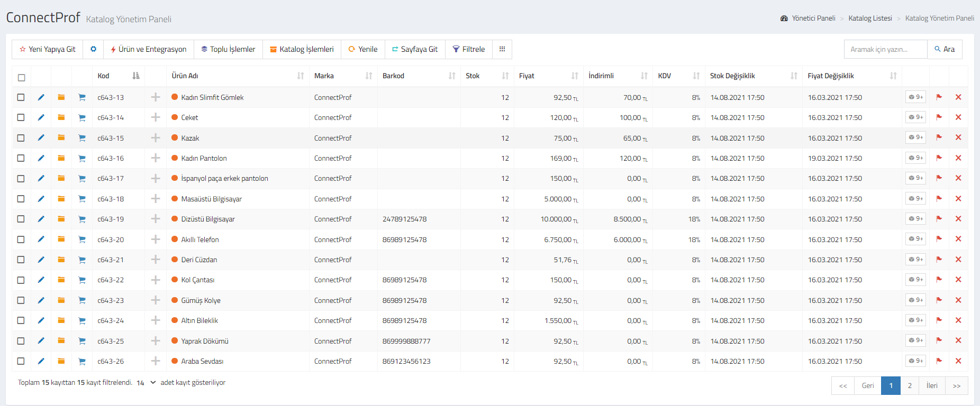Open the settings gear in toolbar
This screenshot has height=406, width=980.
click(x=94, y=49)
